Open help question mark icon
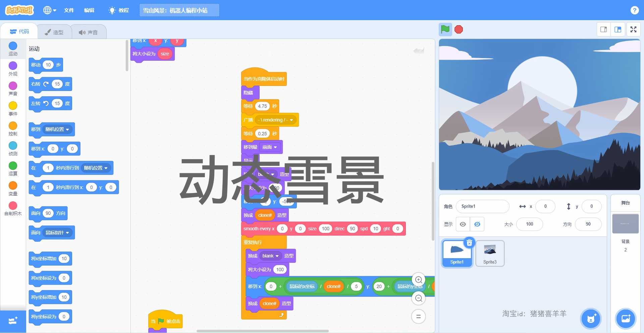This screenshot has height=333, width=644. click(x=634, y=10)
